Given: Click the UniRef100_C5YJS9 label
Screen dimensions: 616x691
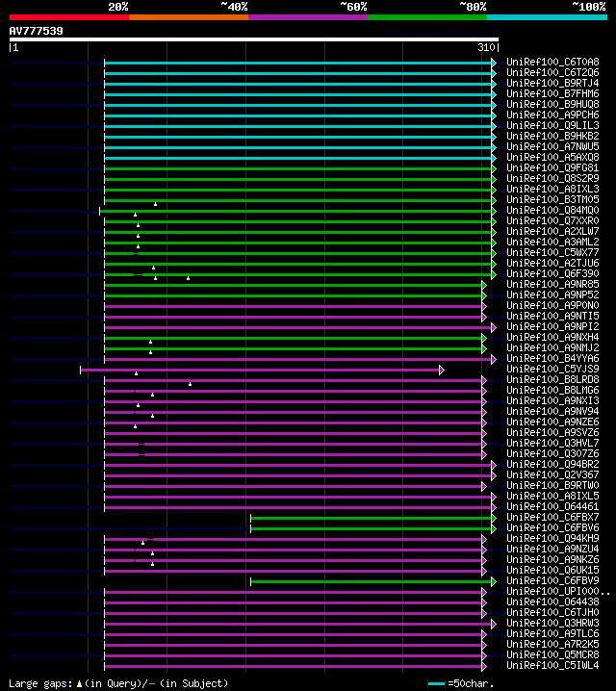Looking at the screenshot, I should pos(552,369).
